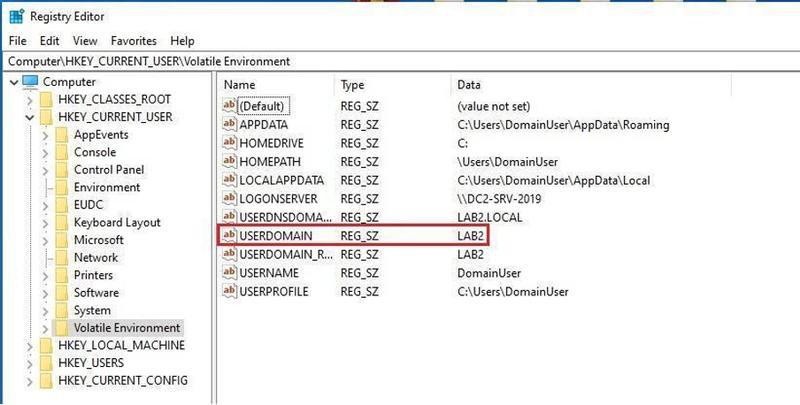The height and width of the screenshot is (405, 800).
Task: Click the DomainUser data of USERNAME
Action: [489, 273]
